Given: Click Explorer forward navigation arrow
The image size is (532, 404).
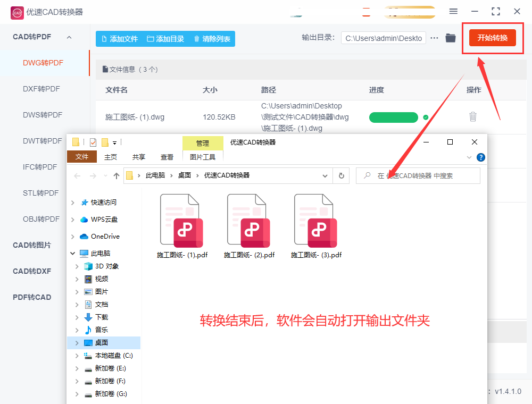Looking at the screenshot, I should pyautogui.click(x=93, y=175).
